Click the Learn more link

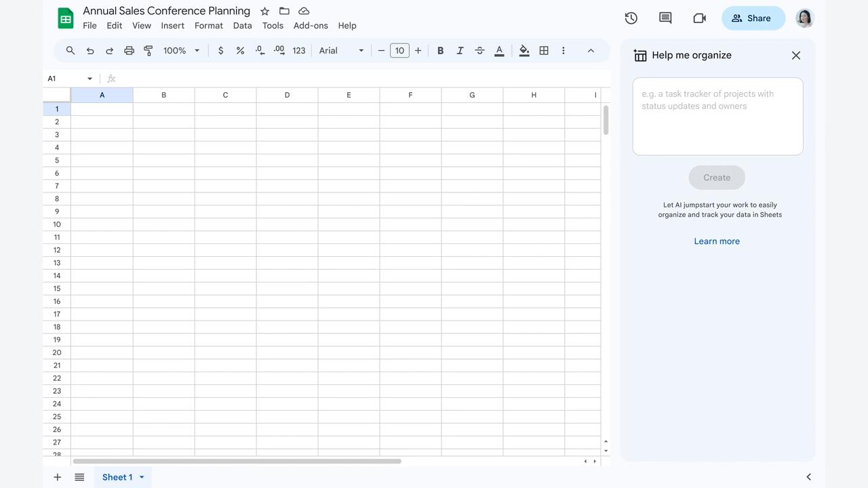(717, 241)
